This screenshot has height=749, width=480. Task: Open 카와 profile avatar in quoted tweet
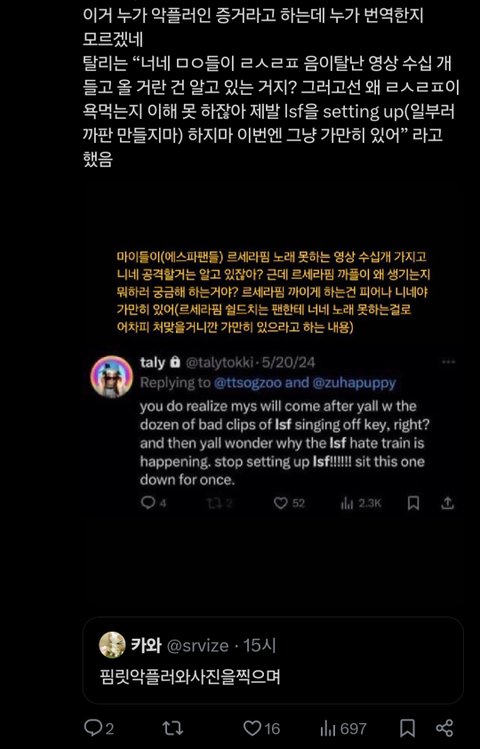[x=112, y=645]
